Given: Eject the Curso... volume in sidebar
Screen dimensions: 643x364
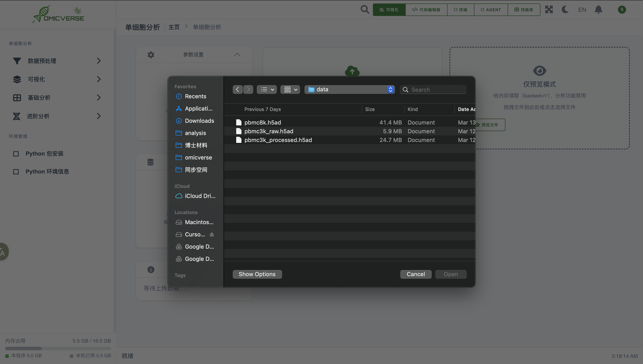Looking at the screenshot, I should 212,234.
